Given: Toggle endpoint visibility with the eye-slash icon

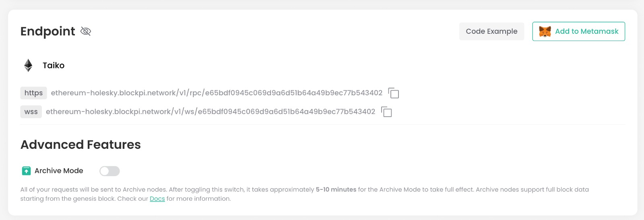Looking at the screenshot, I should [x=86, y=31].
